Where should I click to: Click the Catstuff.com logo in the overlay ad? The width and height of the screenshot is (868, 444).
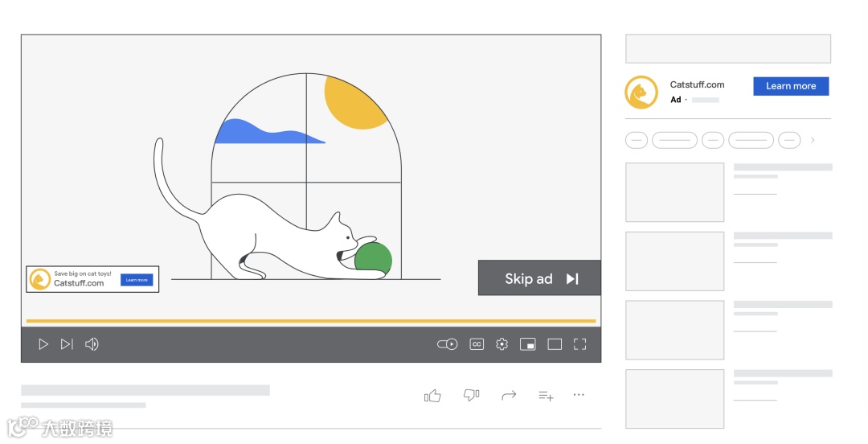pos(40,279)
